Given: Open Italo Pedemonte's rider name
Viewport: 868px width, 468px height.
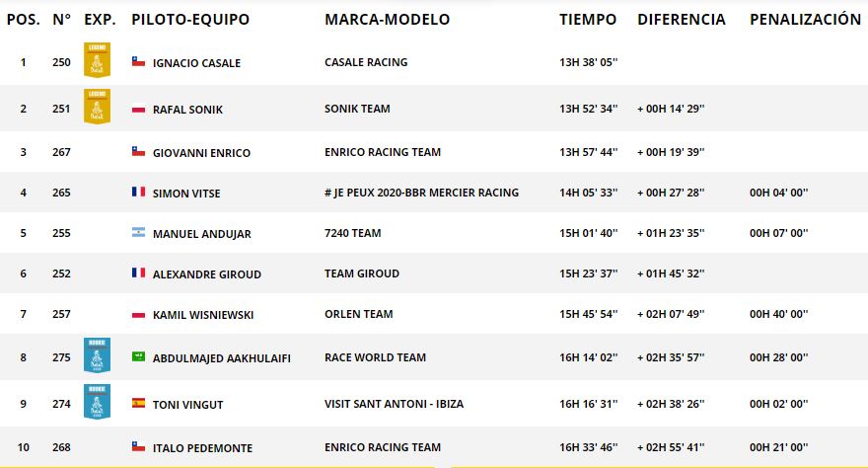Looking at the screenshot, I should 202,448.
